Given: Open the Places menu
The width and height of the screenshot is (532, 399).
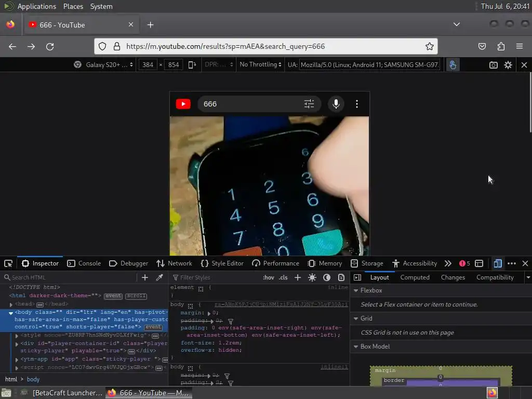Looking at the screenshot, I should pos(73,6).
